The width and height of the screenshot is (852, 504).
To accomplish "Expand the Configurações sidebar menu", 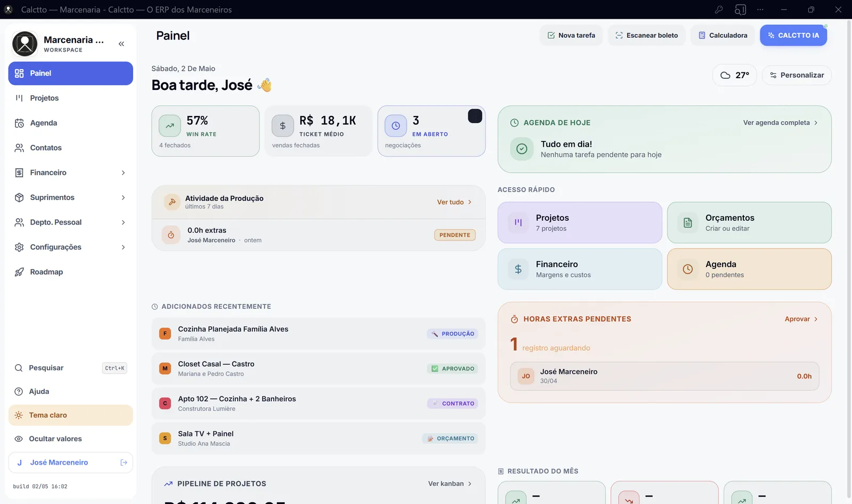I will (71, 247).
